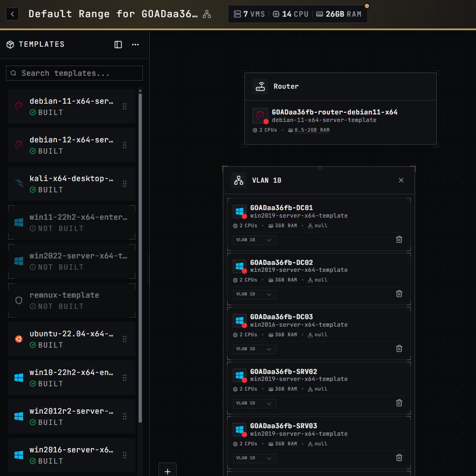Open the VLAN dropdown for SRV03

254,458
